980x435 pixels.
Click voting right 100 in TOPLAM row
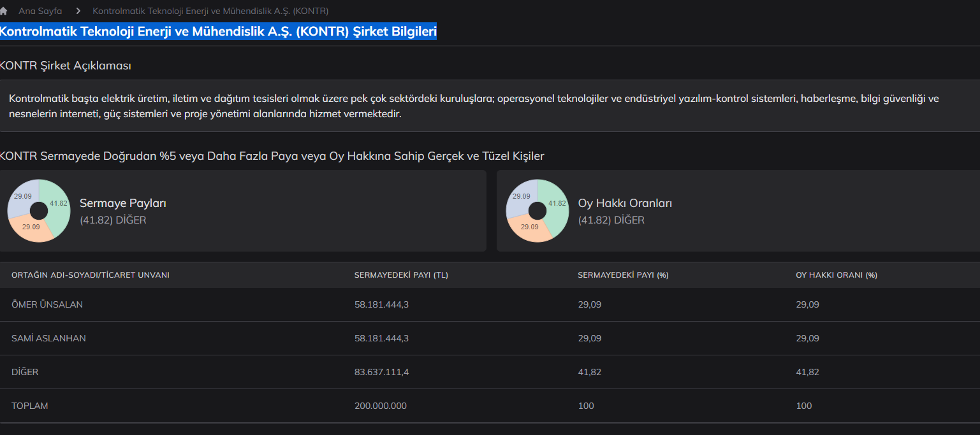pos(804,406)
